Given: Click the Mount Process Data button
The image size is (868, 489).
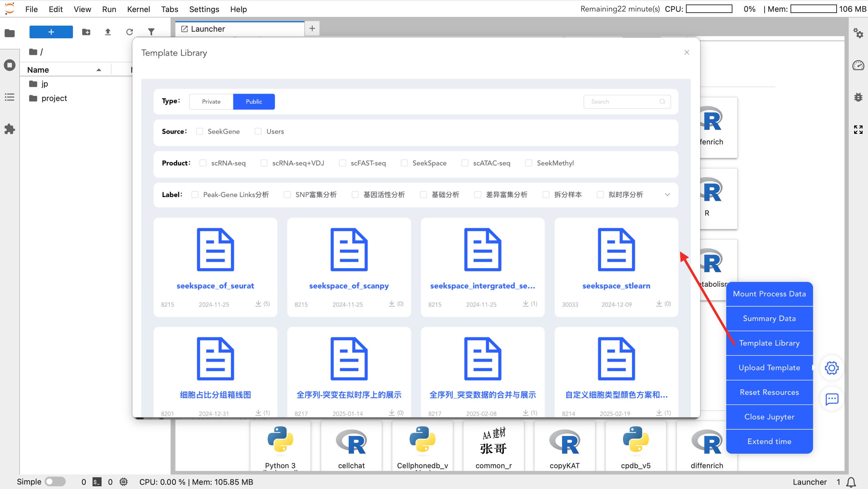Looking at the screenshot, I should 769,294.
